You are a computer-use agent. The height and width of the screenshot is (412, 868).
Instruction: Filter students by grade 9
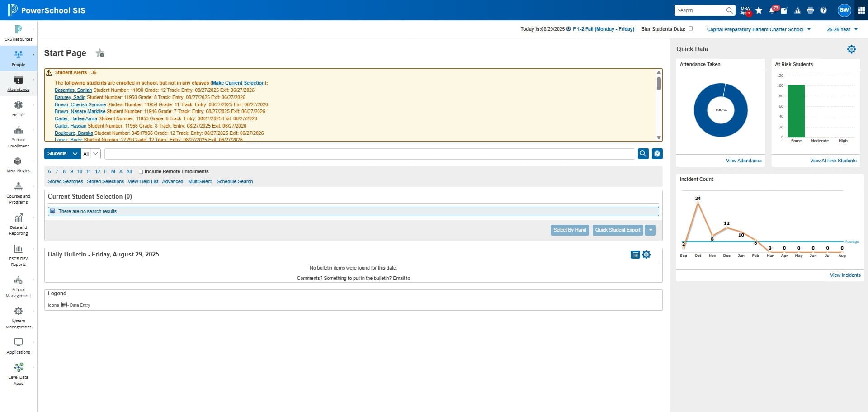tap(71, 172)
